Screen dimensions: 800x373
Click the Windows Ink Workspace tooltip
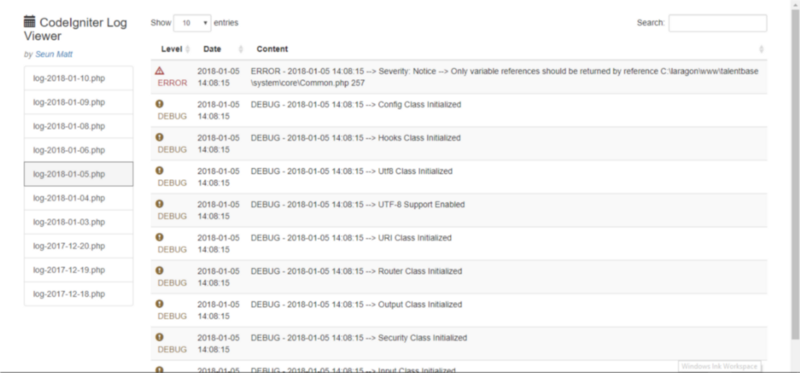(719, 366)
